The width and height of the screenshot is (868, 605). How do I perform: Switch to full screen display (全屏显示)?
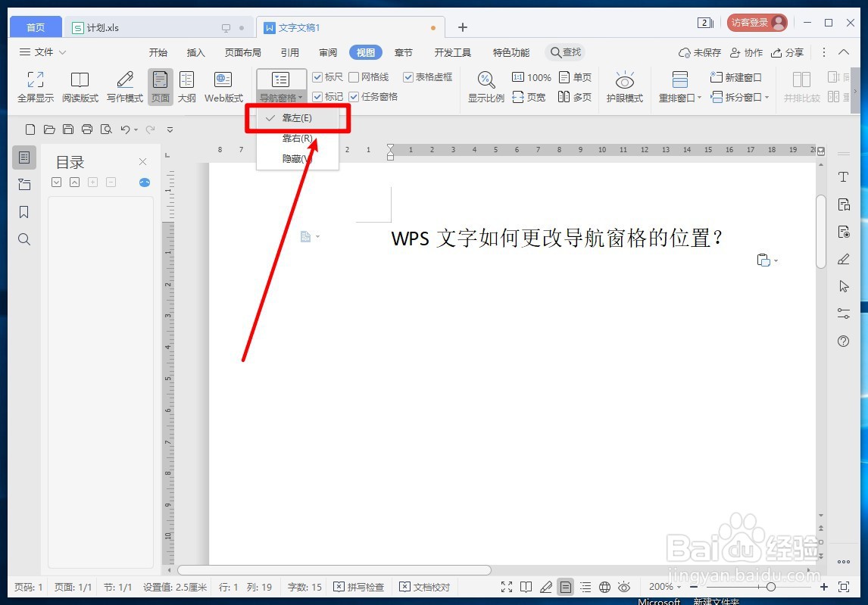pos(36,87)
